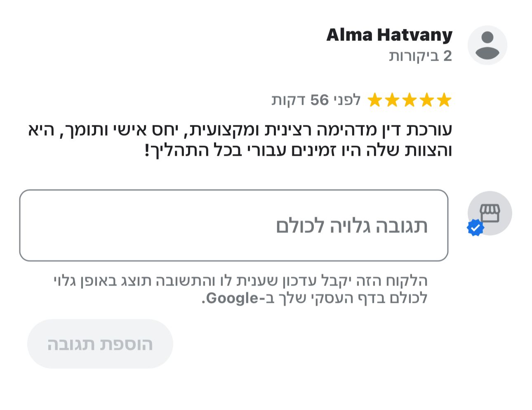Click the second star from the right
This screenshot has width=532, height=410.
(426, 100)
